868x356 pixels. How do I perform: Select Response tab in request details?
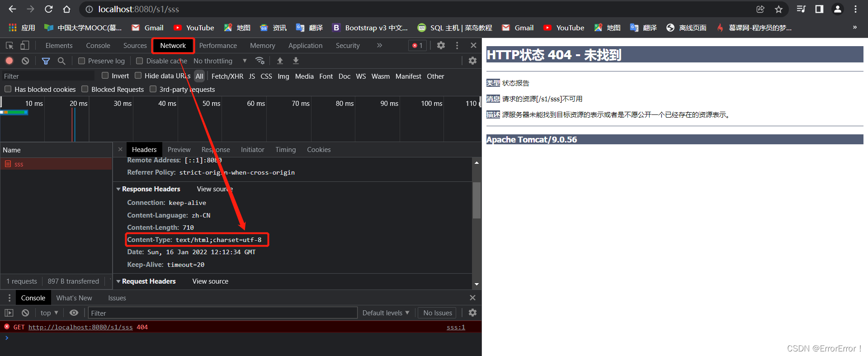216,149
